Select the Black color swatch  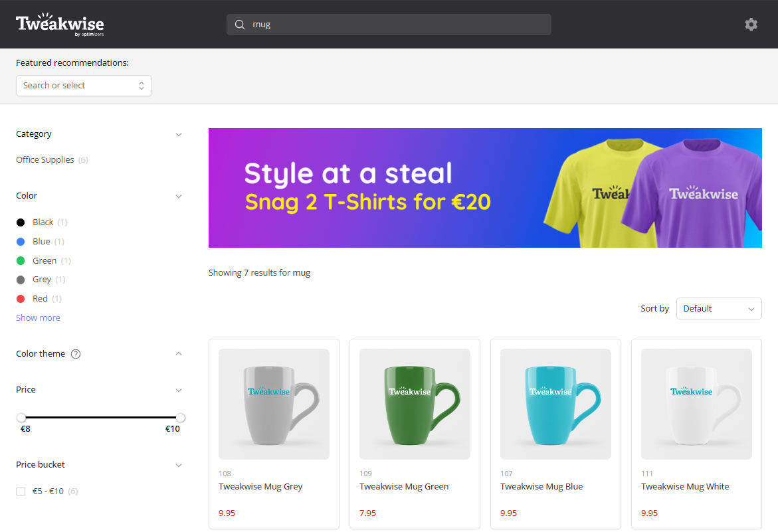tap(21, 222)
